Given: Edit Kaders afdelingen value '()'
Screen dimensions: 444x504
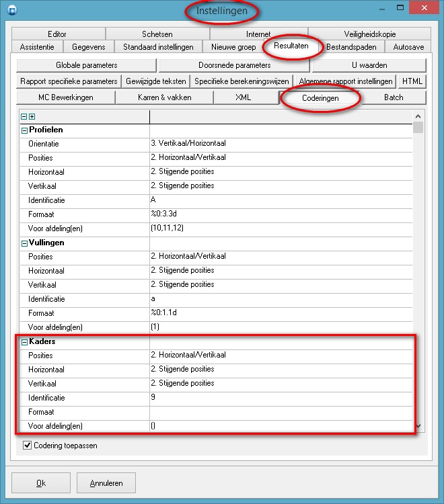Looking at the screenshot, I should coord(281,426).
